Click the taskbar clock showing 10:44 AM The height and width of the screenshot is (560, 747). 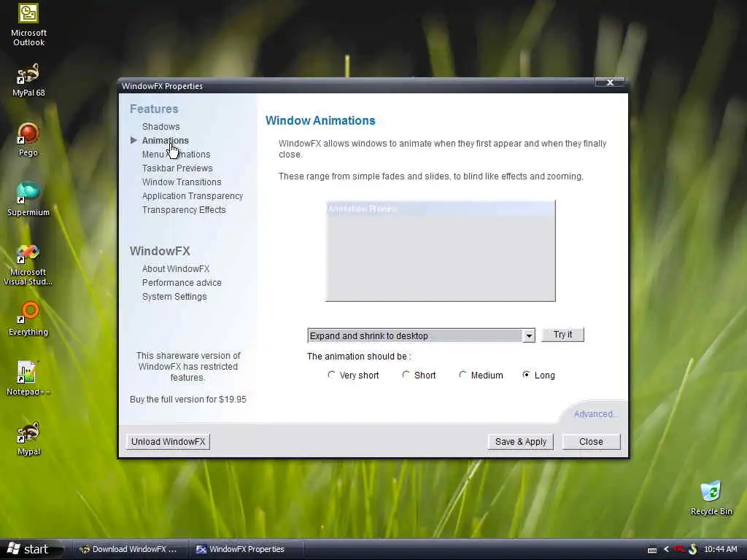(720, 550)
